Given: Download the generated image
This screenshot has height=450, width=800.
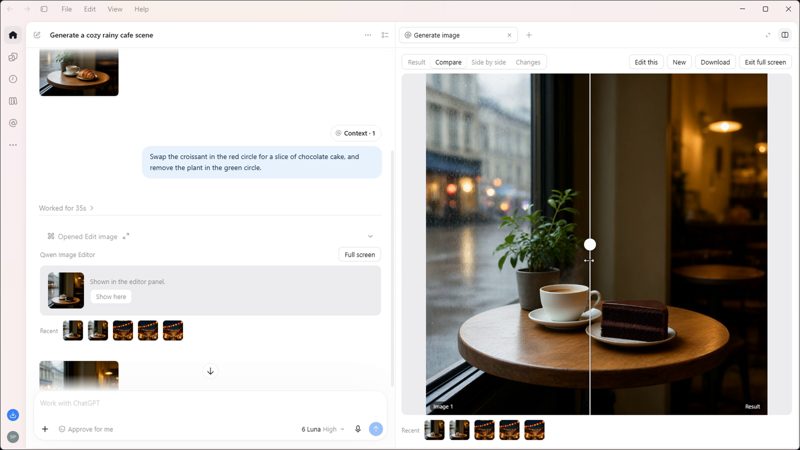Looking at the screenshot, I should pyautogui.click(x=715, y=62).
